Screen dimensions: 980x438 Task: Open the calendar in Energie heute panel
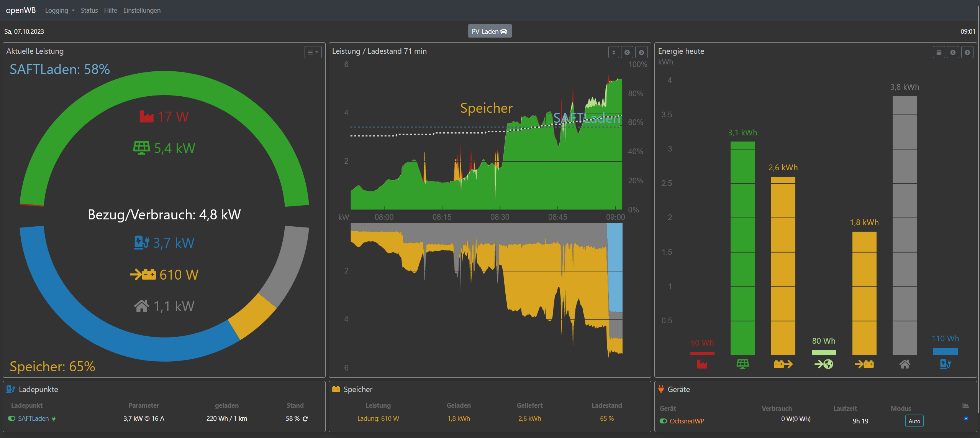click(x=939, y=52)
